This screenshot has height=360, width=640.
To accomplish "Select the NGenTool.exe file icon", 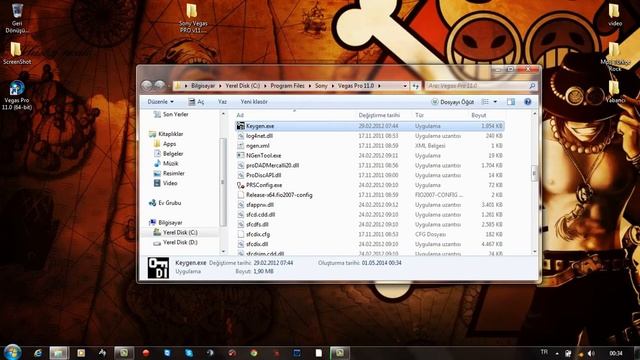I will [x=240, y=156].
